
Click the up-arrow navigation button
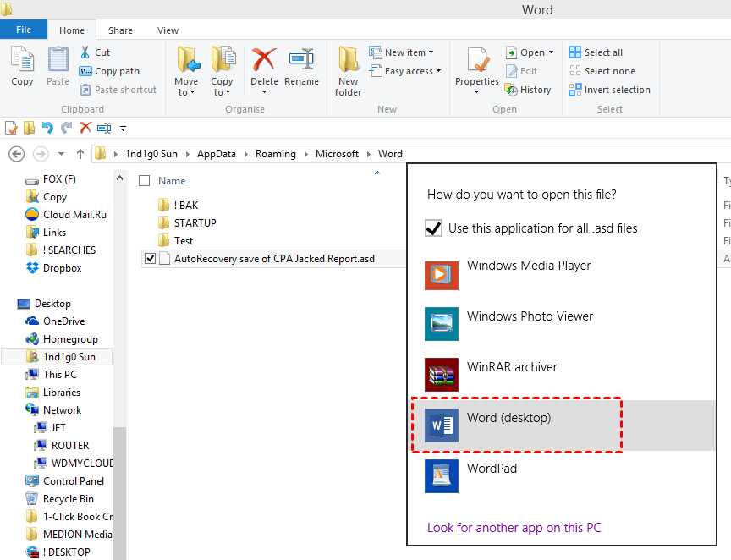tap(80, 154)
